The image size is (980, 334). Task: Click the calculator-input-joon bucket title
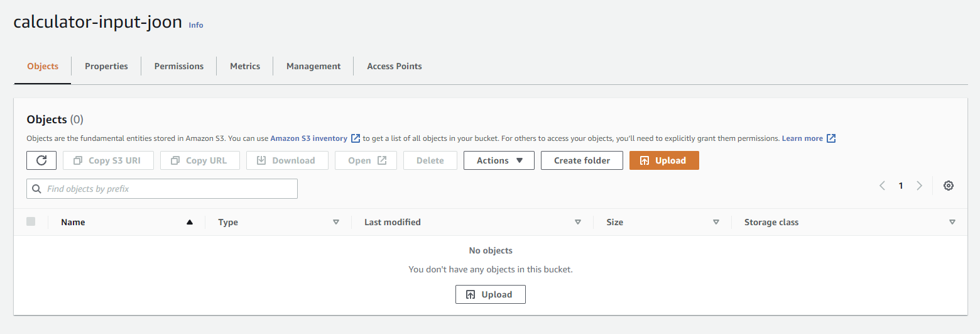click(98, 22)
